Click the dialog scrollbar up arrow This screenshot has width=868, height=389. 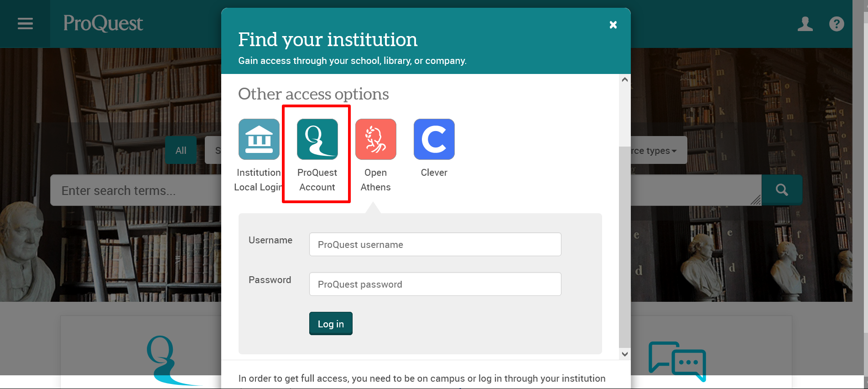(625, 80)
